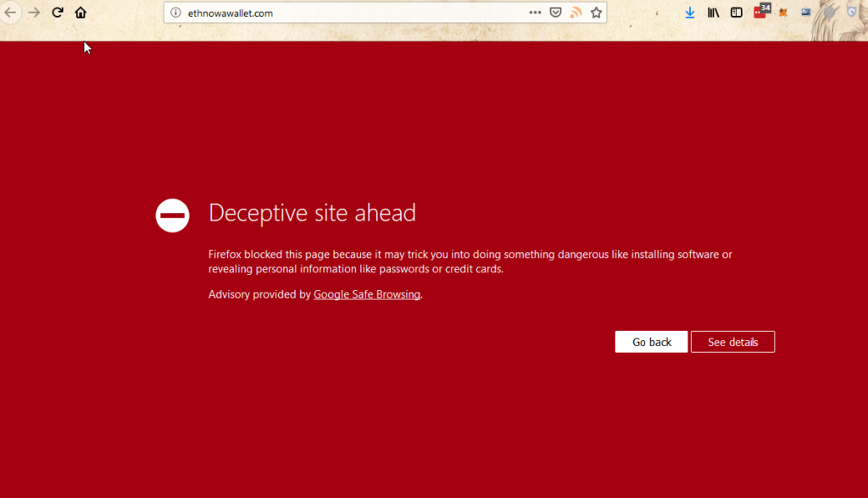Click the shield extension icon

[852, 13]
